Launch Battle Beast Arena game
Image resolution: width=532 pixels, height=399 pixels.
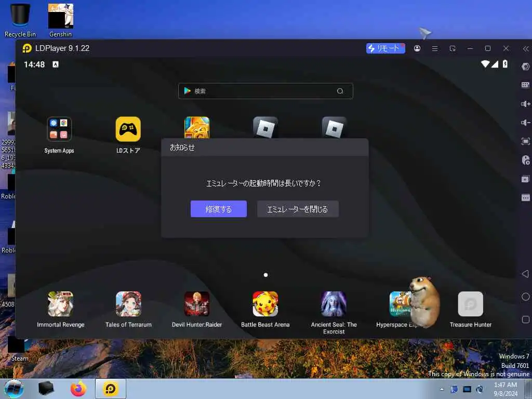[x=265, y=304]
